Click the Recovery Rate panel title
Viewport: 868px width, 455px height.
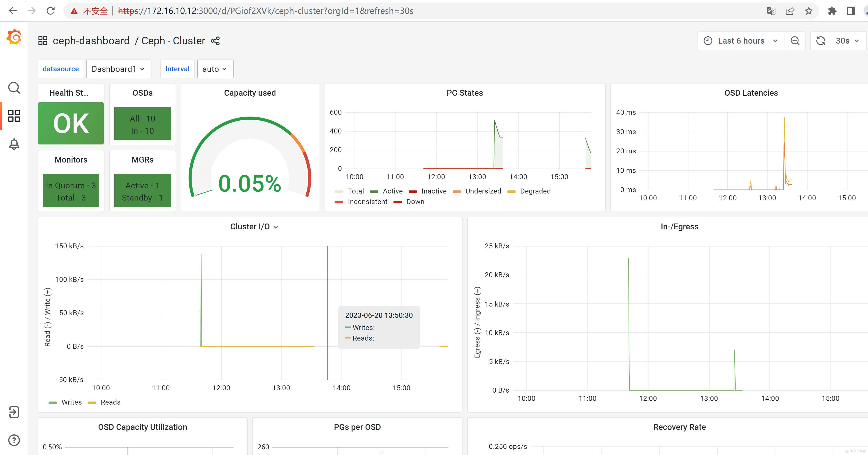[x=679, y=427]
